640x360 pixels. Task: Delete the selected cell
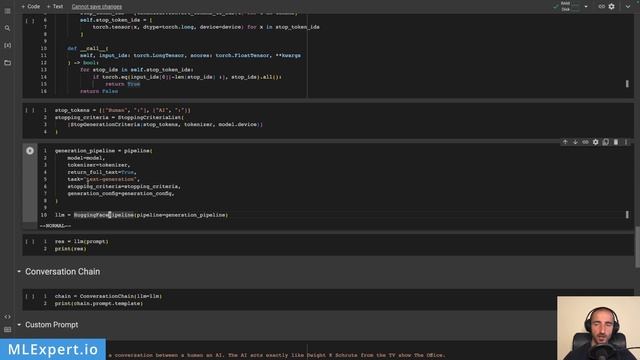[616, 142]
